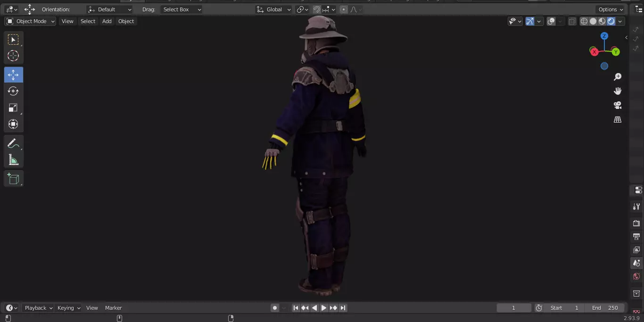The height and width of the screenshot is (322, 644).
Task: Activate the Scale tool
Action: point(13,107)
